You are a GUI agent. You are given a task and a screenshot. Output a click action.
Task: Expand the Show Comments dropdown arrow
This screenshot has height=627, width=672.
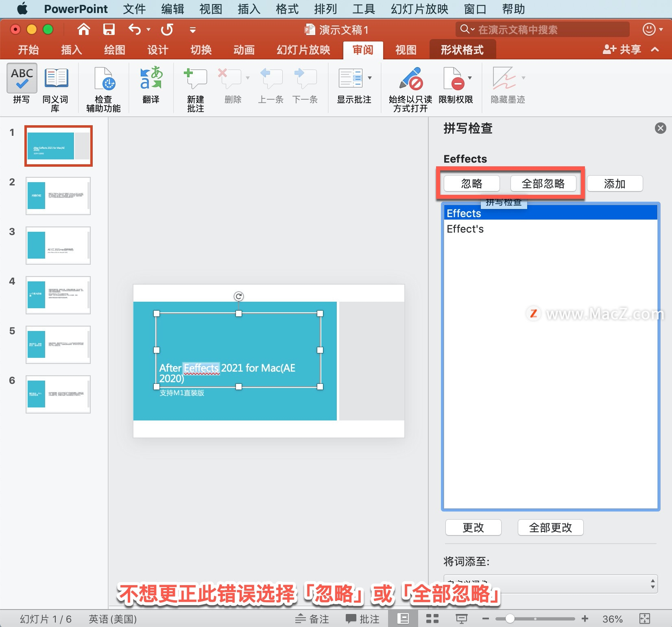pyautogui.click(x=369, y=78)
